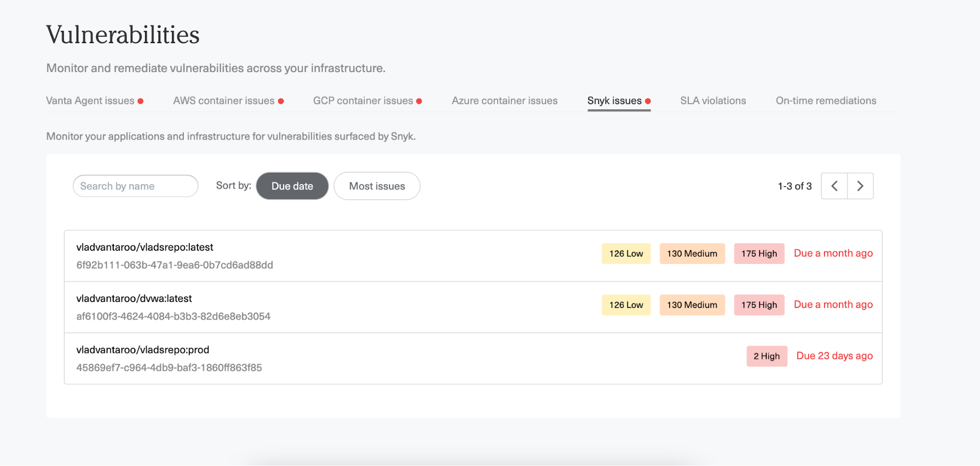980x466 pixels.
Task: Click the Search by name field
Action: tap(135, 186)
